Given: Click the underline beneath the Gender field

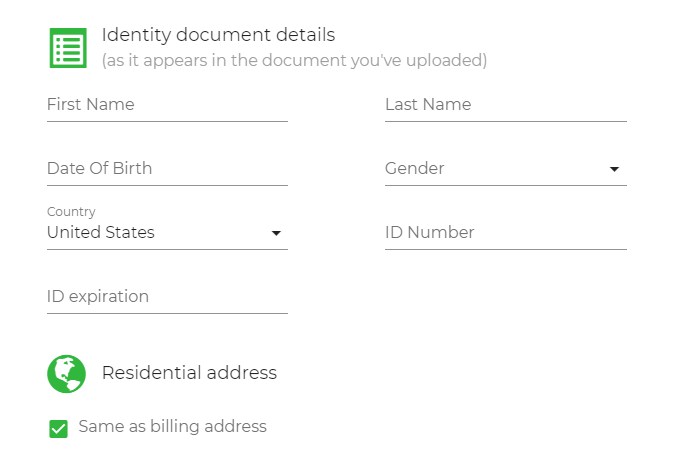Looking at the screenshot, I should 506,185.
